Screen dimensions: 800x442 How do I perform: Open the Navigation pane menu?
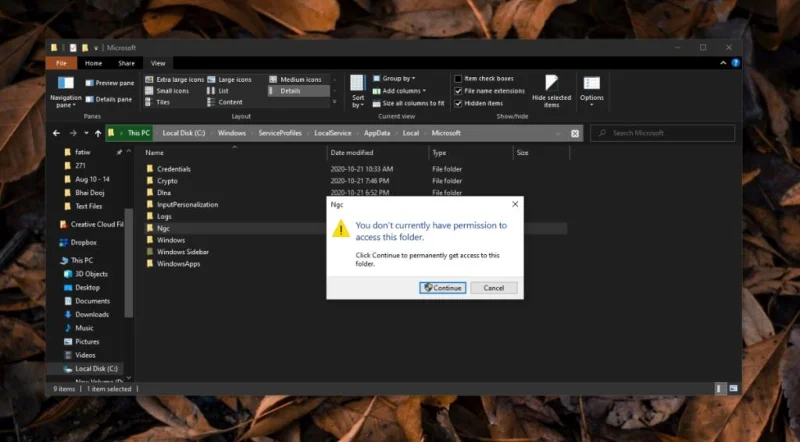click(x=65, y=91)
